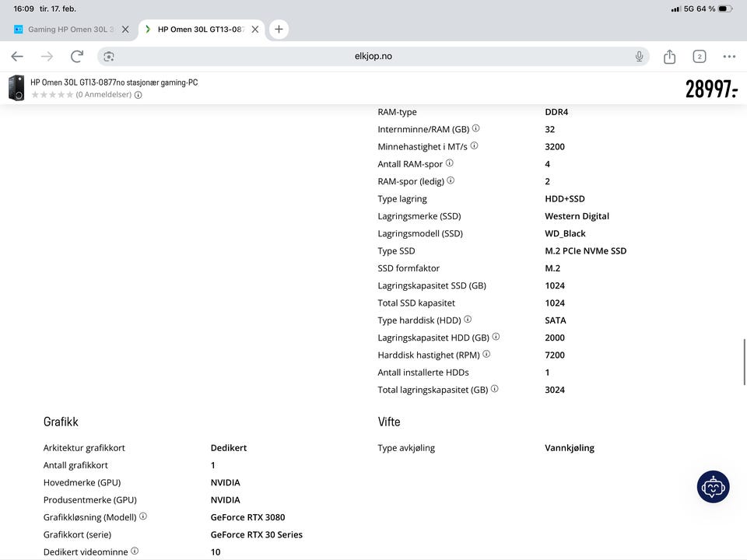747x560 pixels.
Task: Show info for Grafikkløsning (Modell)
Action: (x=143, y=516)
